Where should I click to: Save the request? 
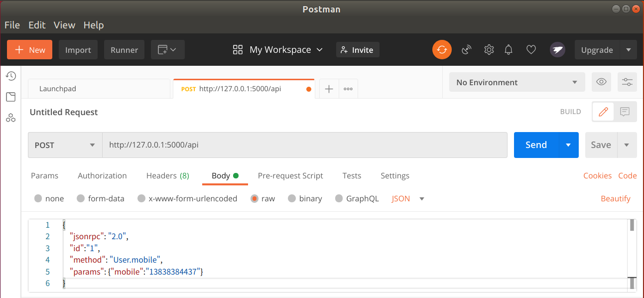[x=601, y=145]
